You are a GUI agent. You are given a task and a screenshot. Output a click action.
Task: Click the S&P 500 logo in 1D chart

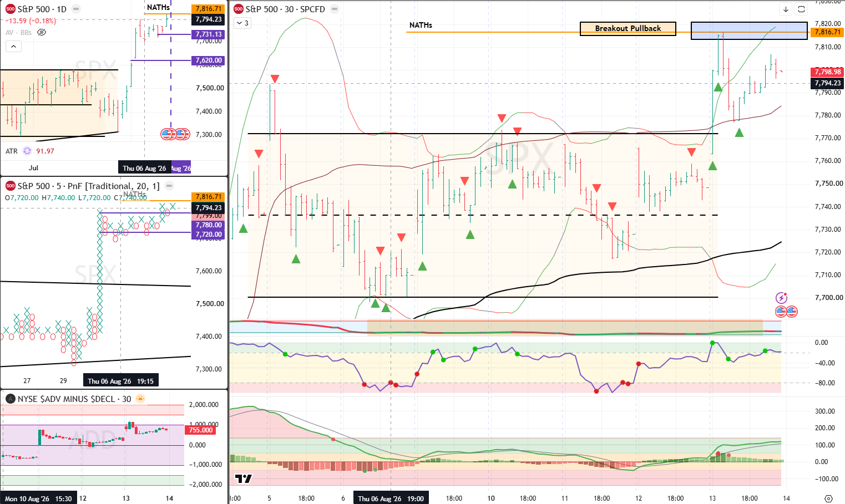point(11,9)
